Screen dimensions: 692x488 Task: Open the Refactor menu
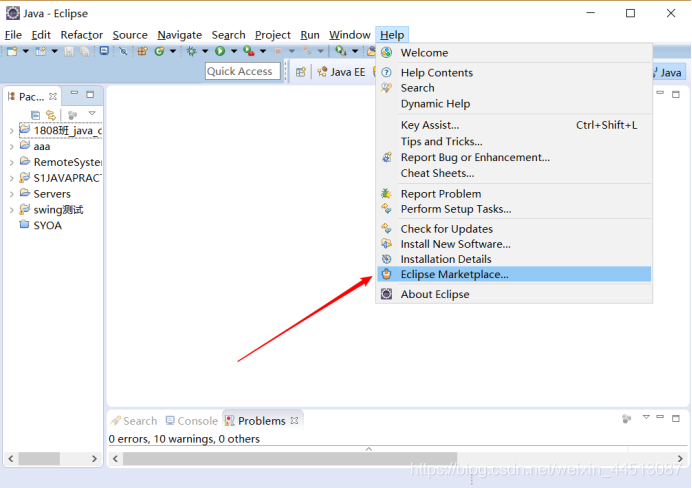pyautogui.click(x=82, y=35)
